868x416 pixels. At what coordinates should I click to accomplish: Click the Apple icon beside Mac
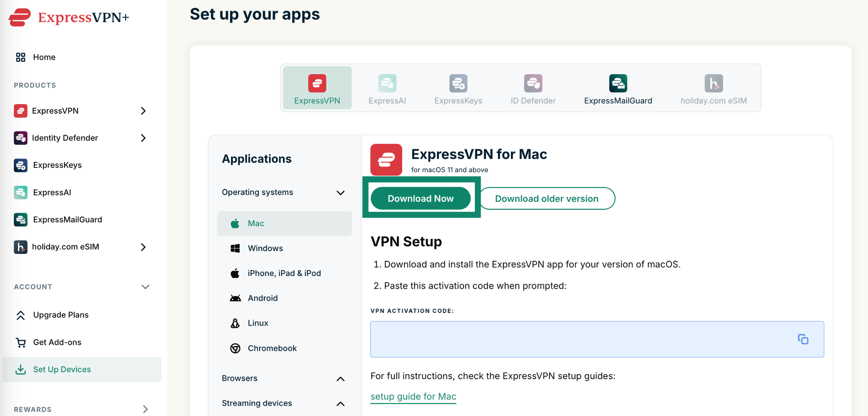coord(235,224)
